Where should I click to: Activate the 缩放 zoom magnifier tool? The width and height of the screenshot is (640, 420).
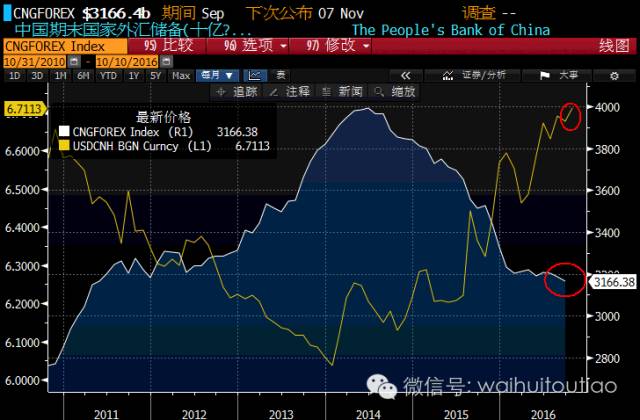coord(395,92)
